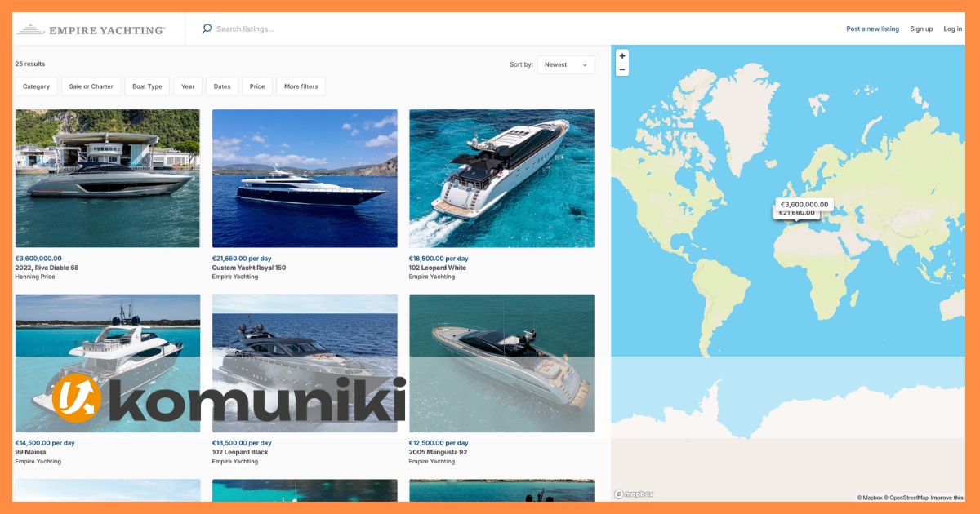Expand More filters
This screenshot has height=514, width=980.
coord(301,86)
